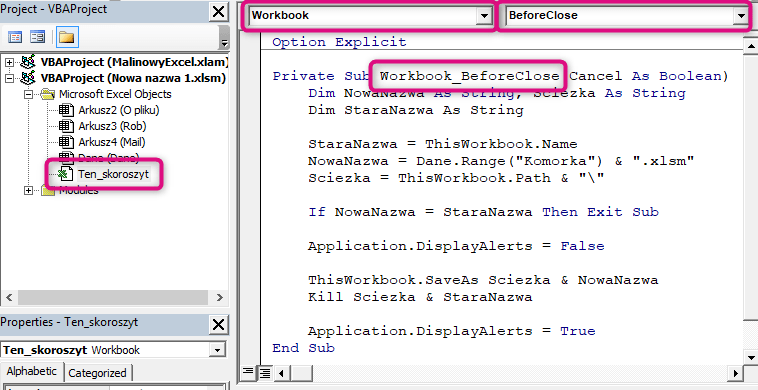
Task: Click the Microsoft Excel Objects folder icon
Action: [48, 94]
